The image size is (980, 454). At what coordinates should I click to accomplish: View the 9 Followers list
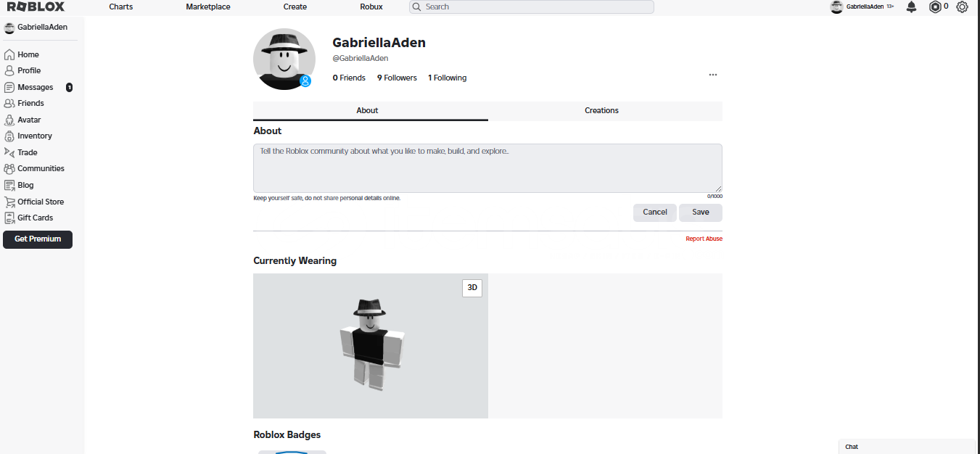click(x=397, y=78)
